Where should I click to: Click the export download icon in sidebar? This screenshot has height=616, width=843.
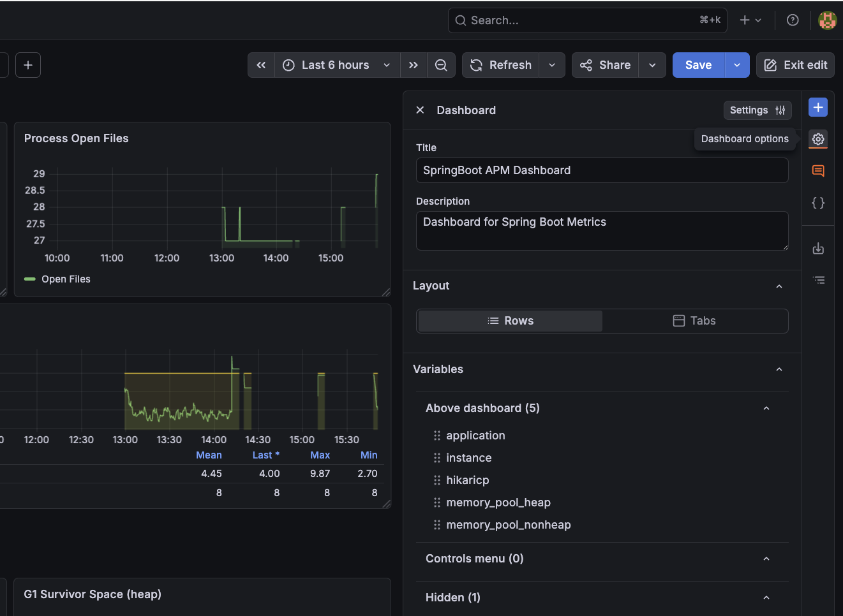[x=818, y=249]
